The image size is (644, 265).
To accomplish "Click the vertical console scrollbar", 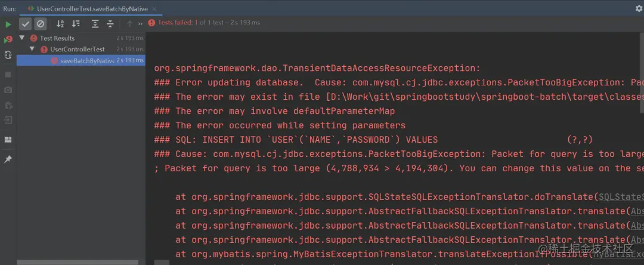I will [x=642, y=73].
